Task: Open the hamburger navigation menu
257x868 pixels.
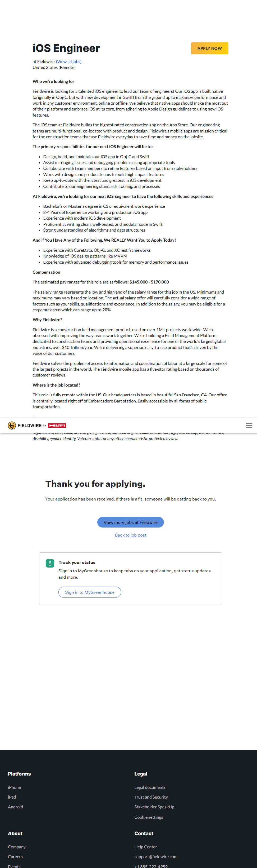Action: [x=249, y=426]
